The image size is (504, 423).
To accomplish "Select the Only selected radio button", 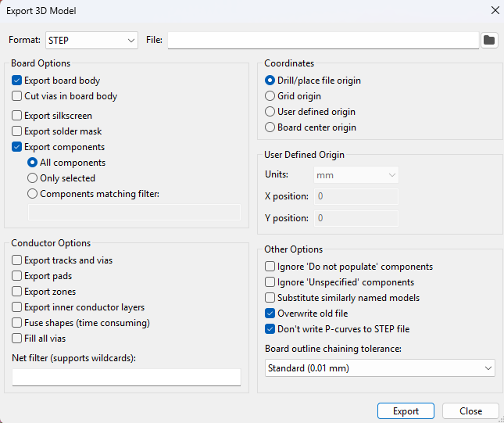I will click(x=33, y=178).
